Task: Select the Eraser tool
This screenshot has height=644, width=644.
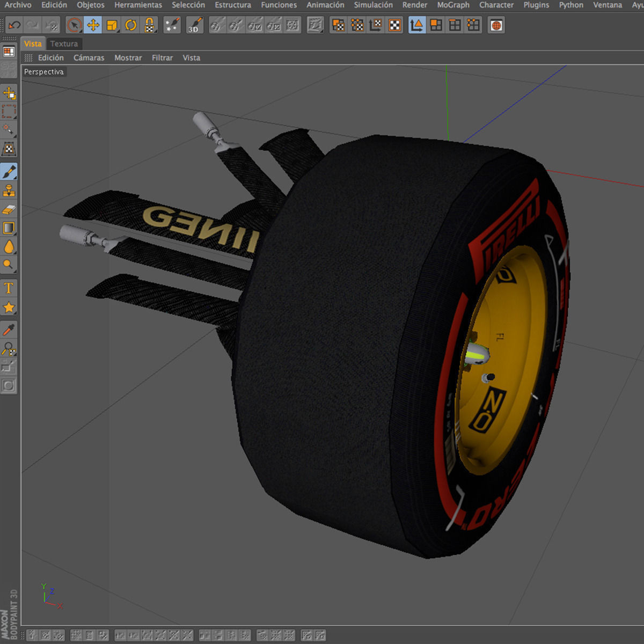Action: click(9, 209)
